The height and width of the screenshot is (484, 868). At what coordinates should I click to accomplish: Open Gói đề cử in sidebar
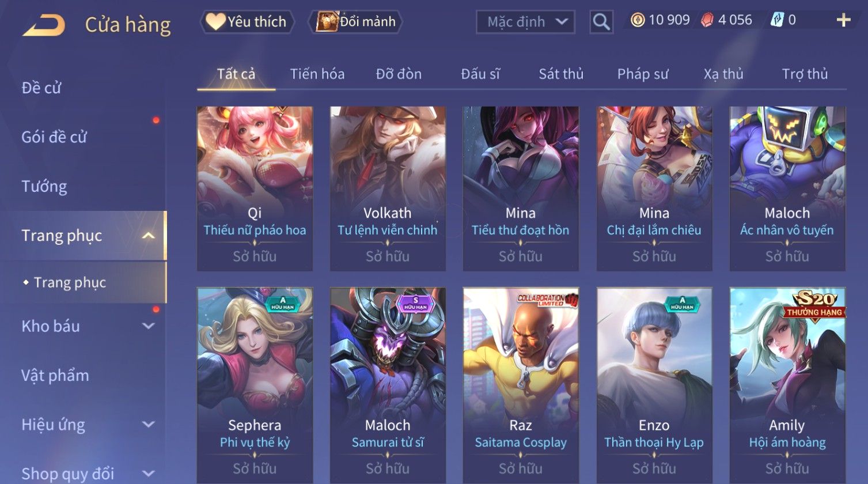[x=54, y=137]
